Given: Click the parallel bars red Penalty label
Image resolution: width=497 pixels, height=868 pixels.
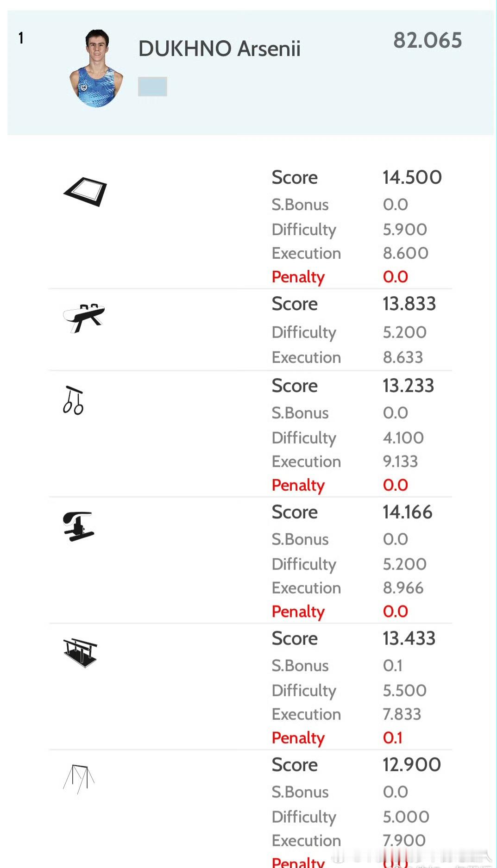Looking at the screenshot, I should tap(298, 738).
